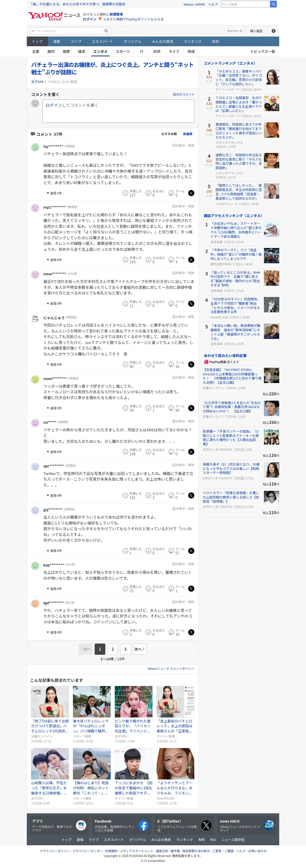React うーん on gzj******** comment
306x868 pixels.
(x=177, y=551)
